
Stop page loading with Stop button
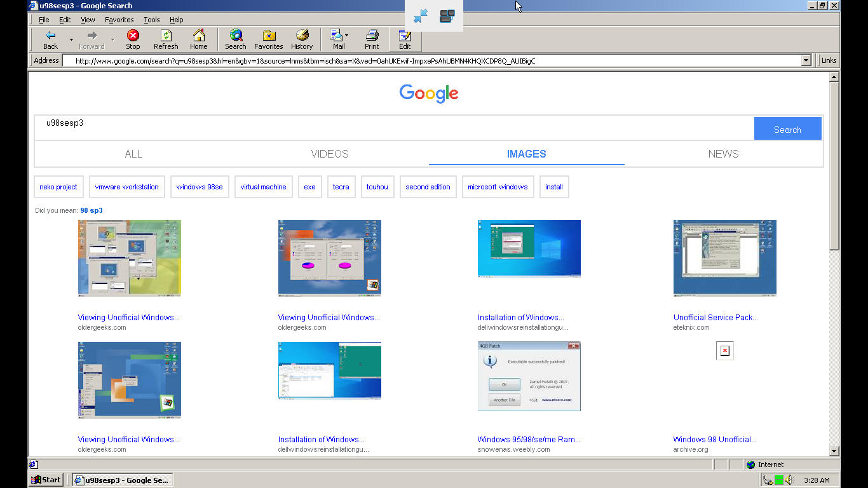click(133, 39)
